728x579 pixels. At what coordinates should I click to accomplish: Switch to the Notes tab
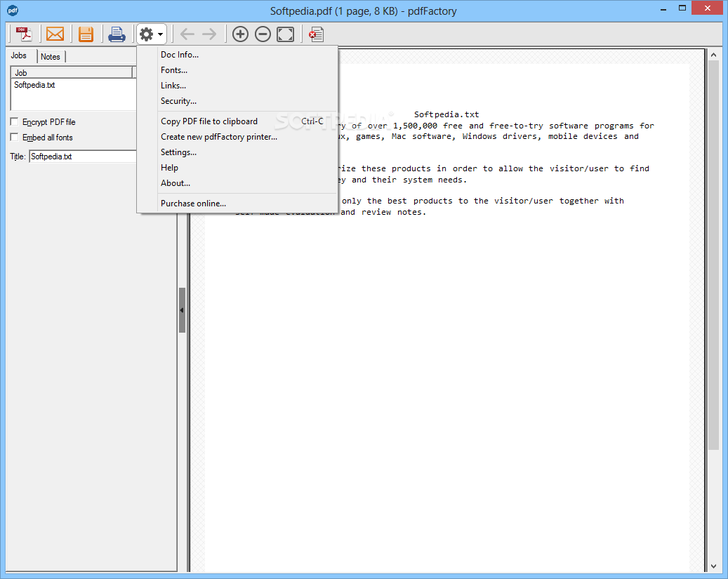[x=50, y=57]
